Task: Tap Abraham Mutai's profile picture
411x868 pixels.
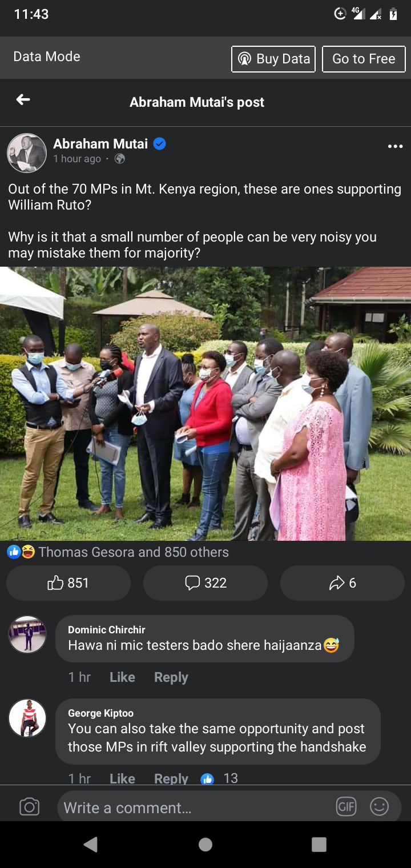Action: pyautogui.click(x=27, y=153)
